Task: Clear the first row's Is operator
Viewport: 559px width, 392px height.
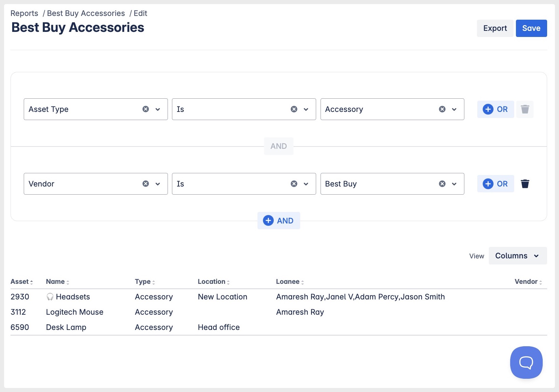Action: coord(294,109)
